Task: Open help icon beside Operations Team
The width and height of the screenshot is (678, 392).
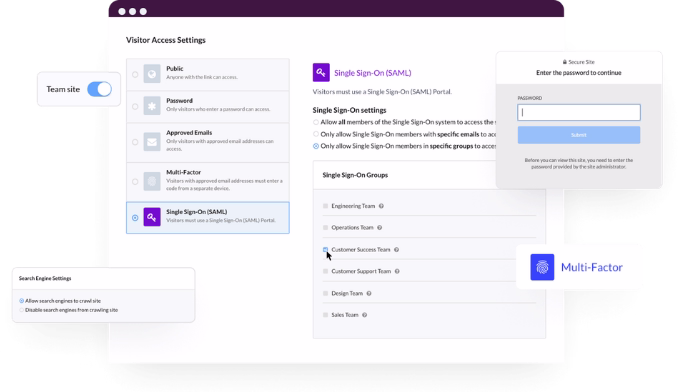Action: 379,228
